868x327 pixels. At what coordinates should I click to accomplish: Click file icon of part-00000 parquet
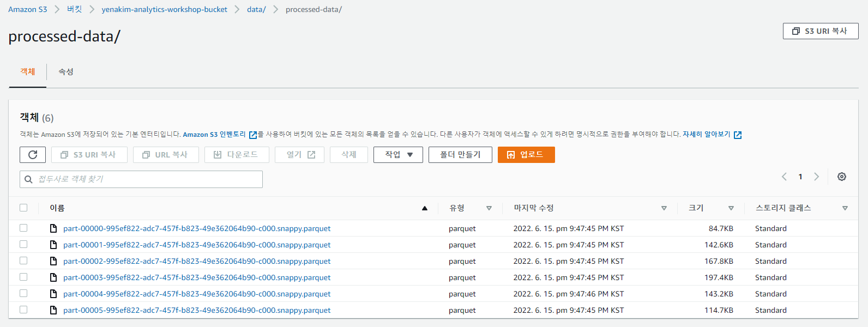pos(53,228)
